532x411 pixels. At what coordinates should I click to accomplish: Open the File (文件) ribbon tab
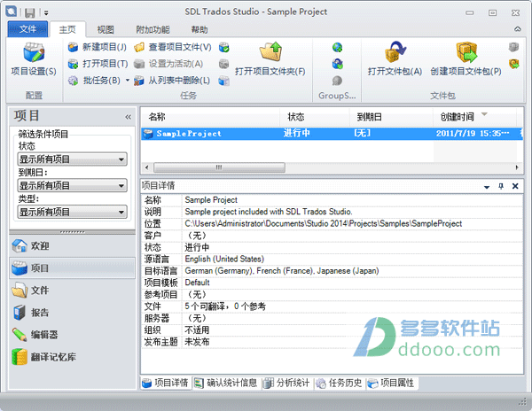[27, 29]
